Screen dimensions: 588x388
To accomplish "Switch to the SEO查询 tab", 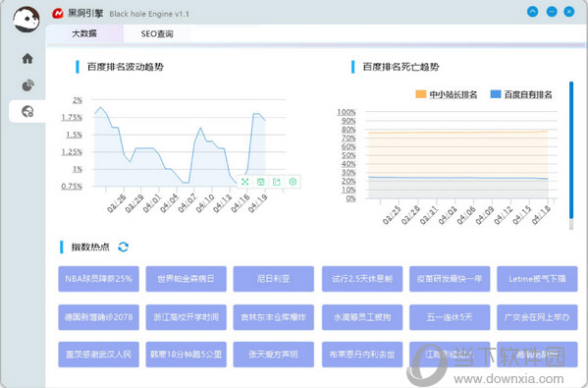I will tap(157, 33).
